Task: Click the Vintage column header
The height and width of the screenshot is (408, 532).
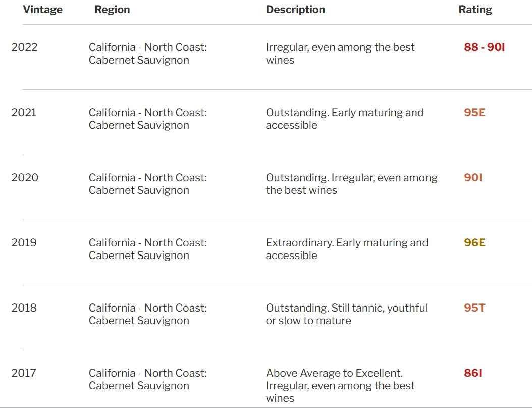Action: [43, 10]
